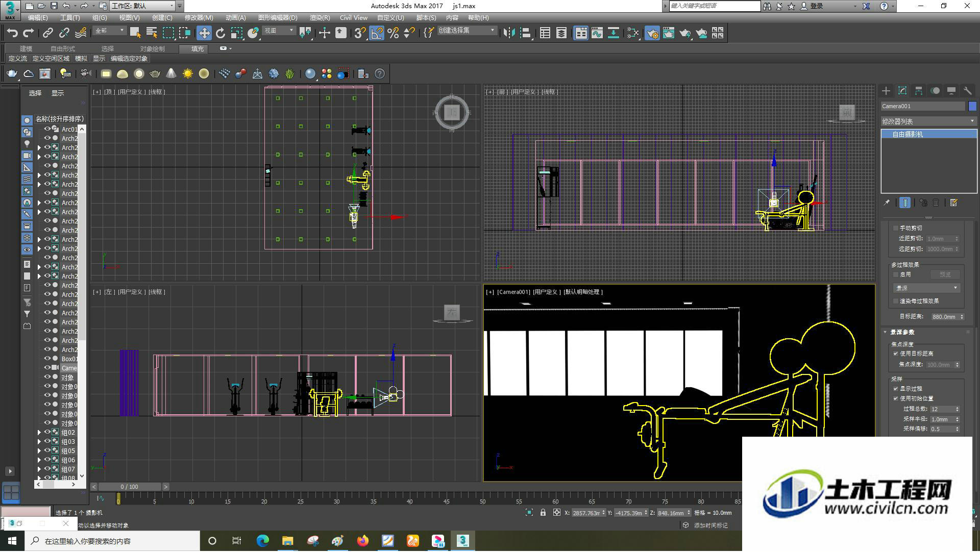Expand the 组02 tree node

[39, 433]
